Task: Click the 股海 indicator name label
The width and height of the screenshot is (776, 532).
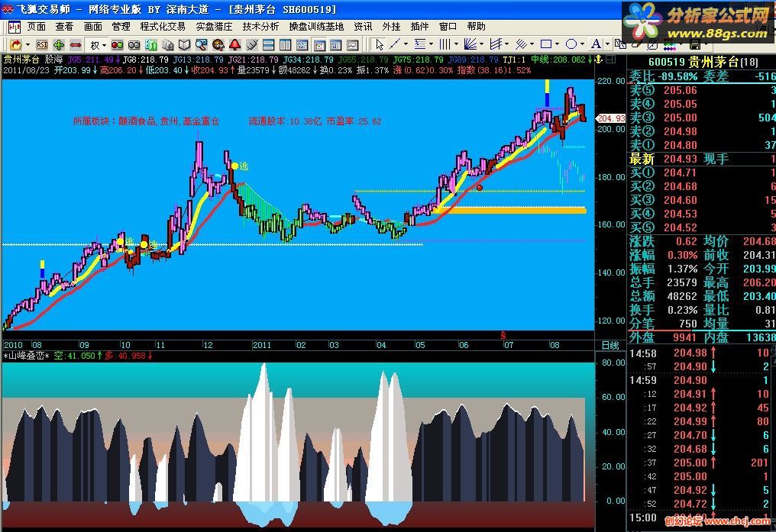Action: [x=54, y=60]
